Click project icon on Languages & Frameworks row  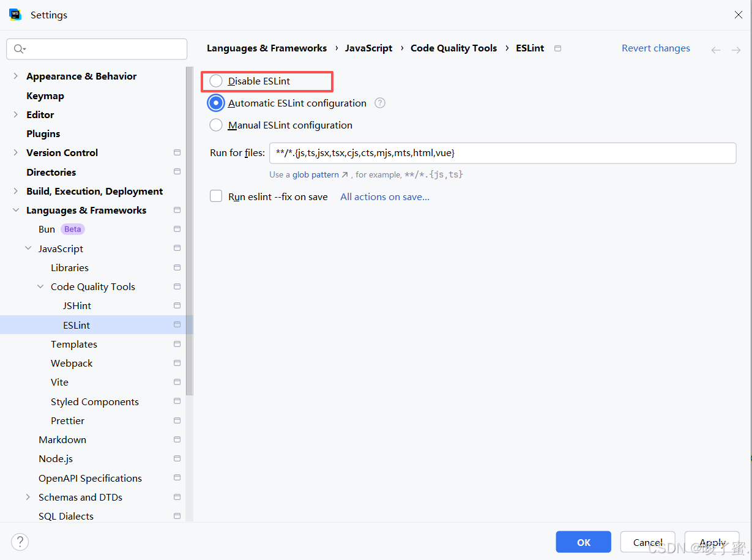pyautogui.click(x=177, y=210)
